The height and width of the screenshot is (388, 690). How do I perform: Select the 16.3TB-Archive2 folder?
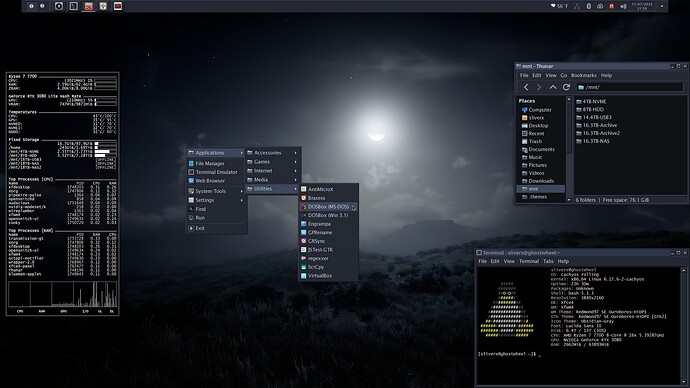coord(598,133)
